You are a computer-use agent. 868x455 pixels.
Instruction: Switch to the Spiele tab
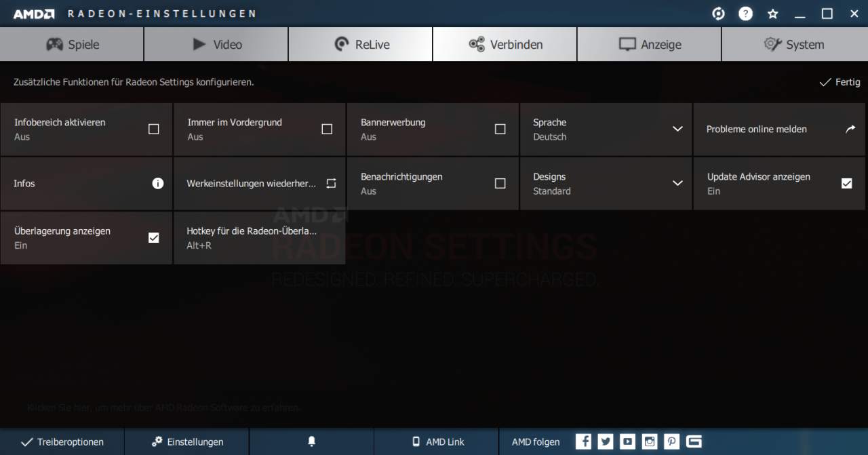(72, 44)
